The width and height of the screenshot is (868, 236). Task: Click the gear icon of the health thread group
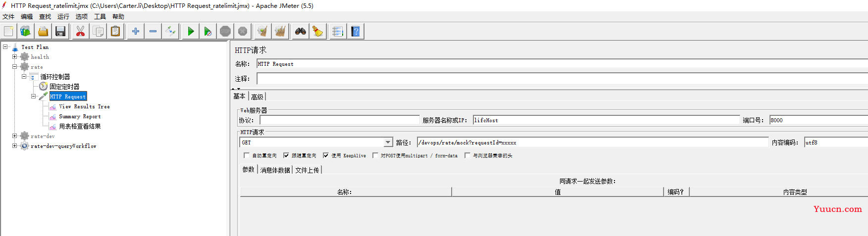click(24, 57)
